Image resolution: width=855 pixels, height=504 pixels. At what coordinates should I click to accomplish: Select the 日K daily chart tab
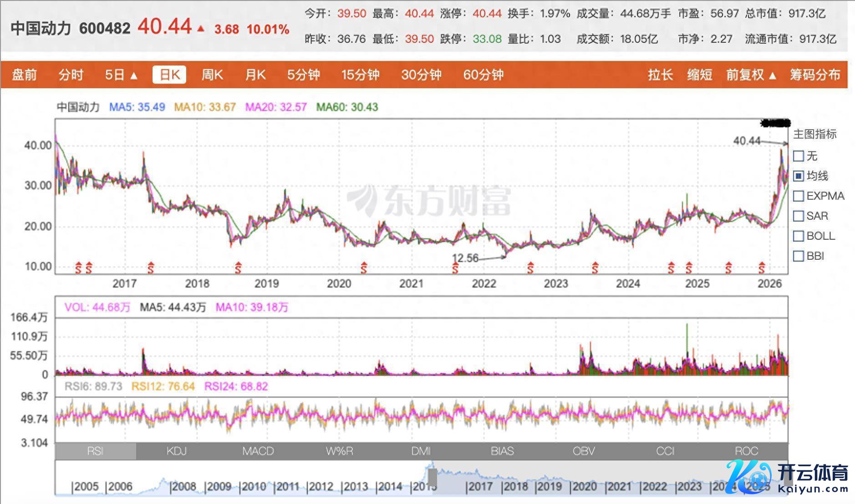coord(169,75)
